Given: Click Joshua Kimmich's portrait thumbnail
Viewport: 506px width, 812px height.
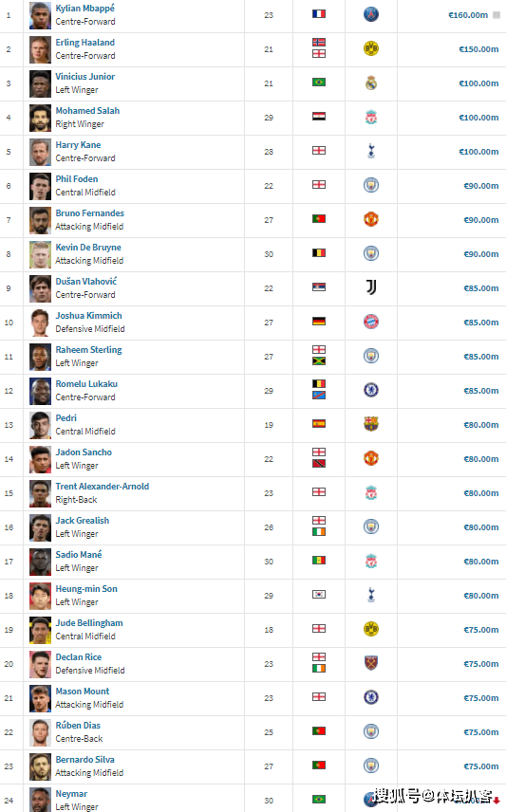Looking at the screenshot, I should [41, 323].
